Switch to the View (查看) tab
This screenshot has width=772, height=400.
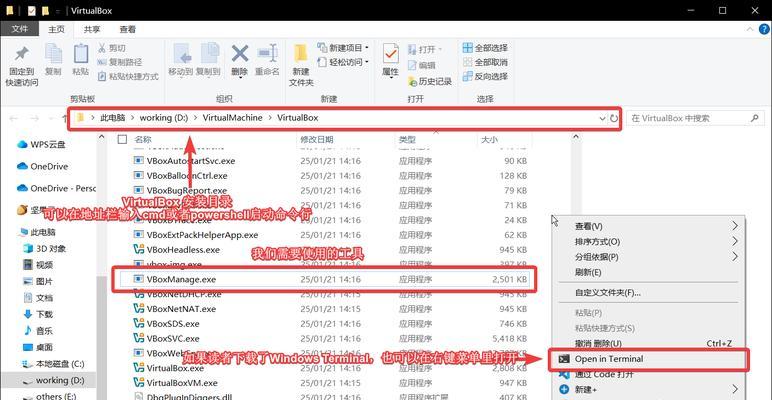click(128, 29)
